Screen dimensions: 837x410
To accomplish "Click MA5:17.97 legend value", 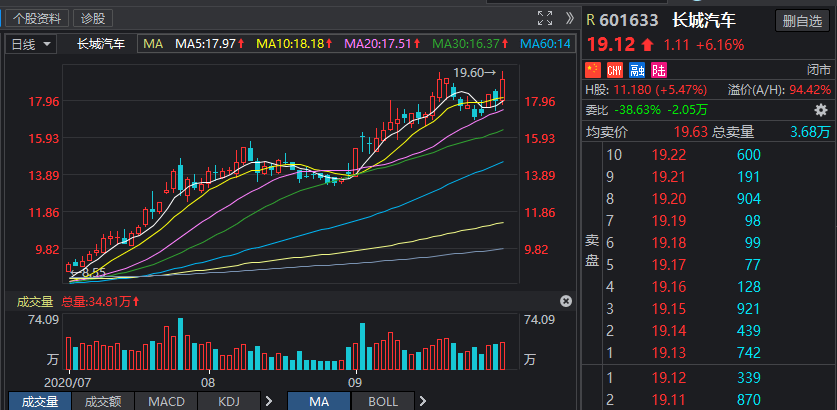I will 210,44.
